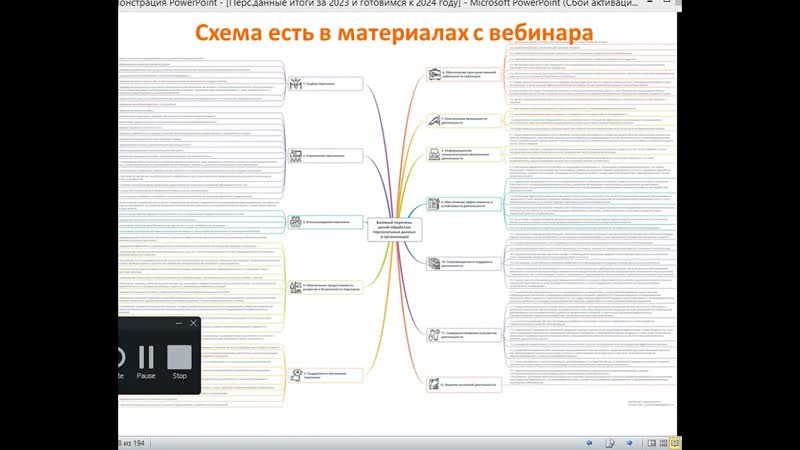The height and width of the screenshot is (450, 800).
Task: Click the icon of mind map node 1
Action: pos(295,84)
